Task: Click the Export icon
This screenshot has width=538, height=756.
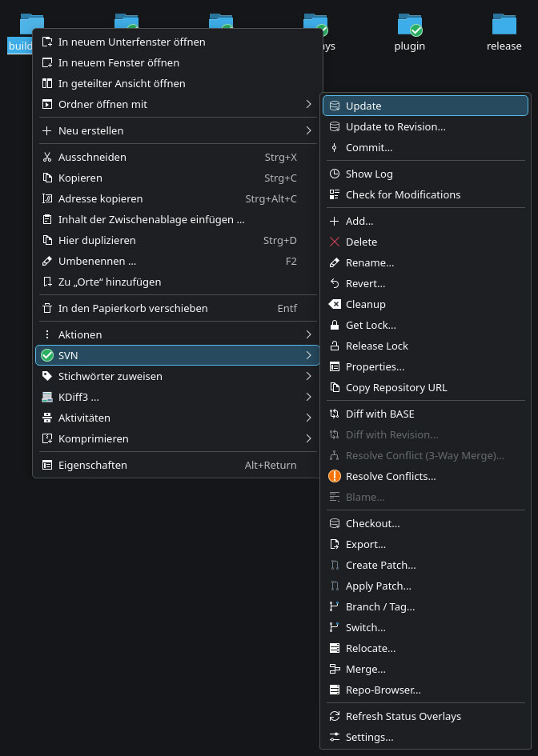Action: (335, 544)
